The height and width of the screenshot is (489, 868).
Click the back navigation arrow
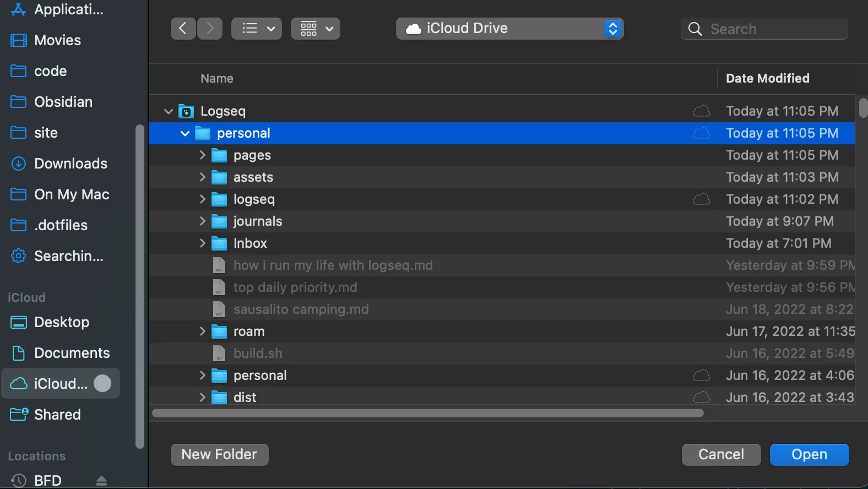point(183,29)
